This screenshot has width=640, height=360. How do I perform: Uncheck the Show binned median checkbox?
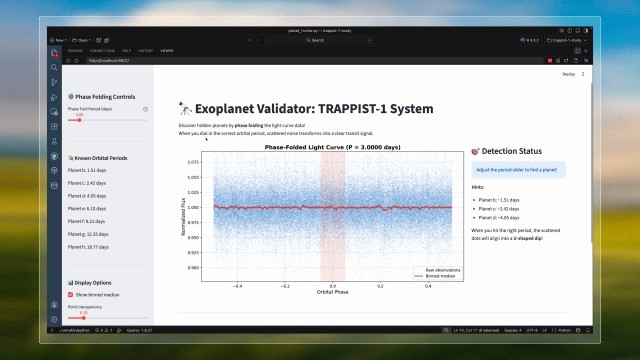[71, 294]
